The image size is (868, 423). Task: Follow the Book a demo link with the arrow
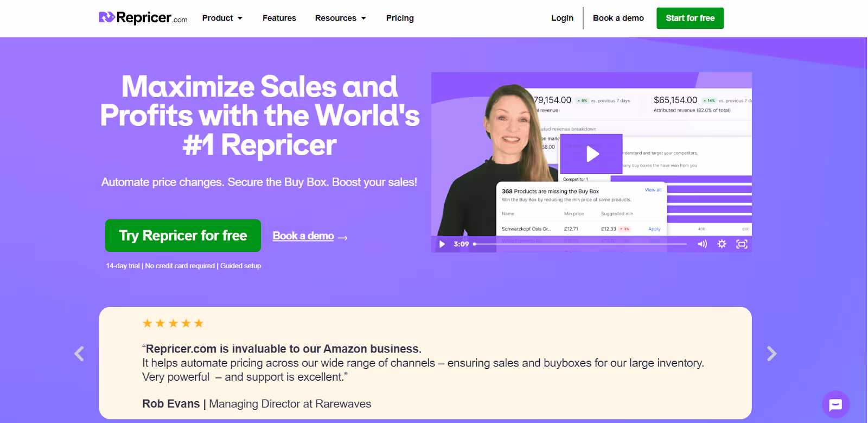(x=310, y=236)
